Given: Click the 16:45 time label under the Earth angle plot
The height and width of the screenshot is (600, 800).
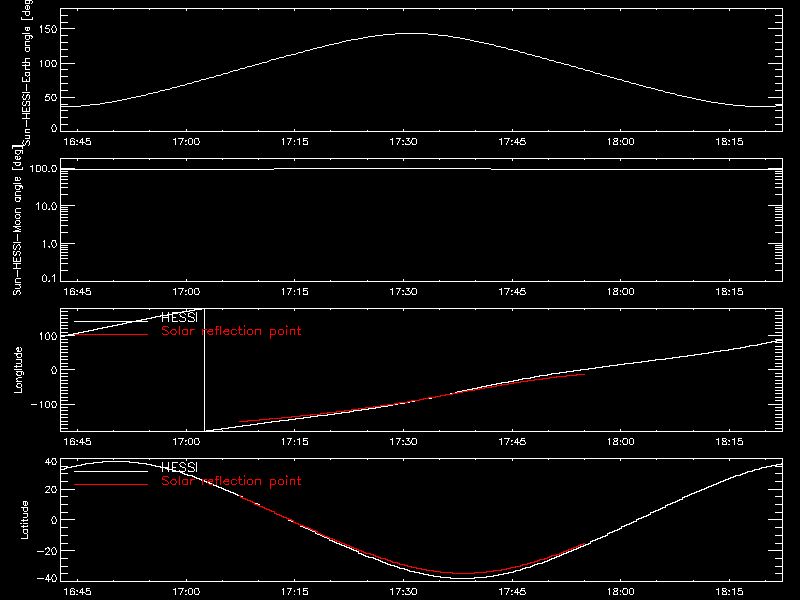Looking at the screenshot, I should coord(77,142).
